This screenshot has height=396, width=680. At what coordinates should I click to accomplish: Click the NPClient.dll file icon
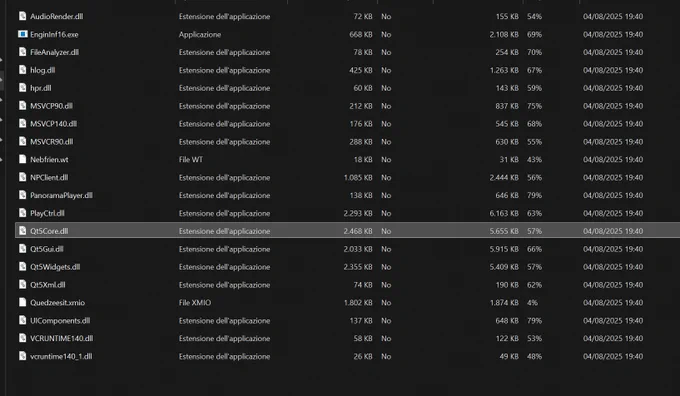(x=23, y=177)
